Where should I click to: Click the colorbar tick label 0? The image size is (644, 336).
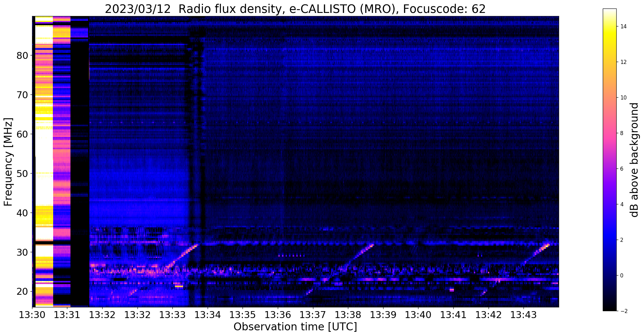tap(621, 276)
